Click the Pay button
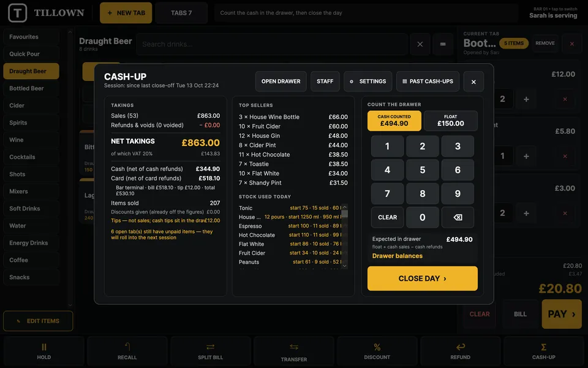This screenshot has height=368, width=588. pyautogui.click(x=562, y=314)
